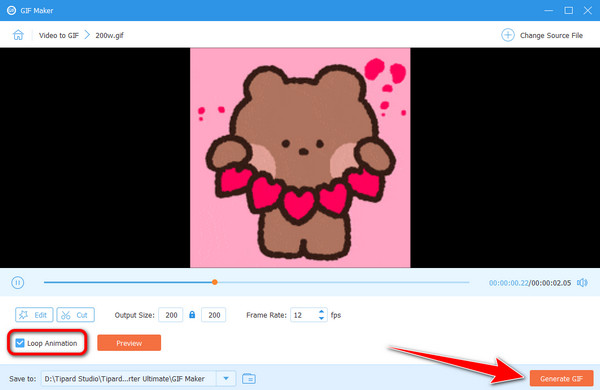Mute the volume speaker icon
This screenshot has width=600, height=390.
[x=582, y=282]
